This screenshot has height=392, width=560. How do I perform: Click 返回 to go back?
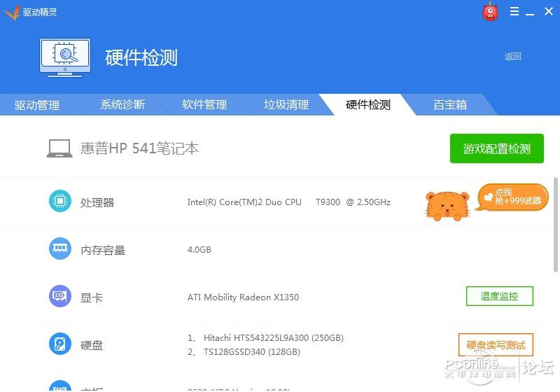[513, 57]
